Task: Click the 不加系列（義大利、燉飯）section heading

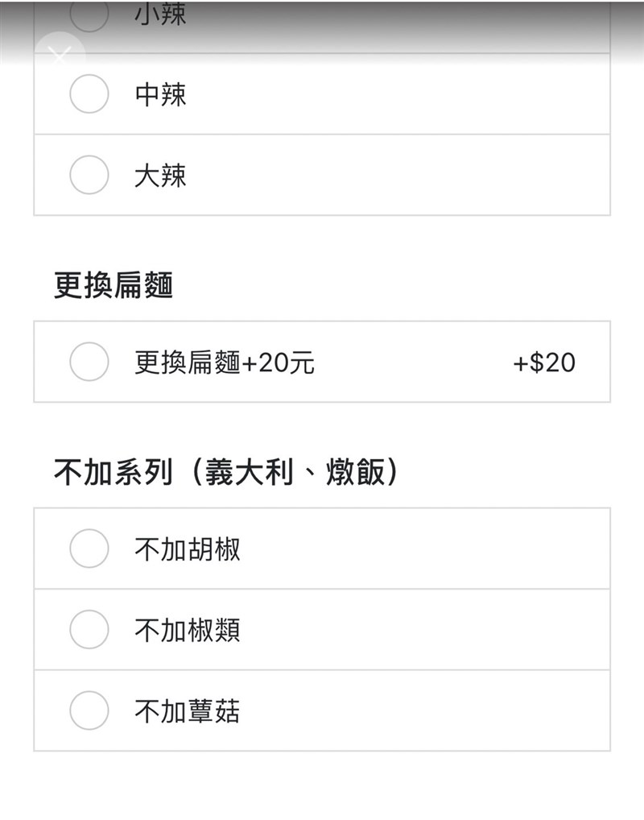Action: tap(226, 472)
